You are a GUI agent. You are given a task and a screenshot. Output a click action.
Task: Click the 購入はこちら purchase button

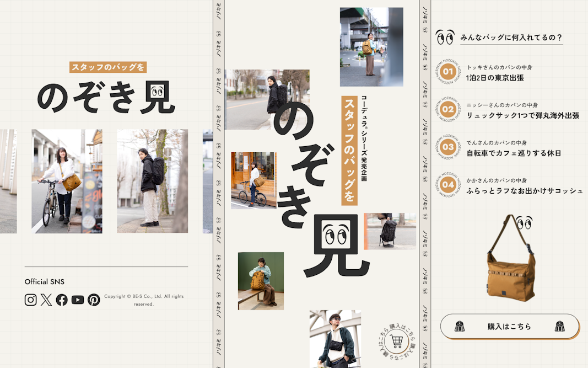(510, 327)
